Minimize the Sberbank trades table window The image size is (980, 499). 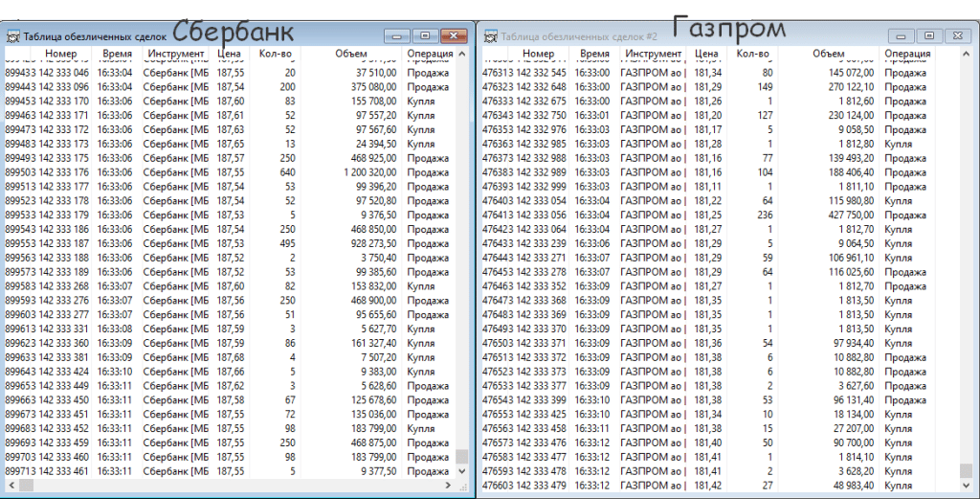click(397, 35)
